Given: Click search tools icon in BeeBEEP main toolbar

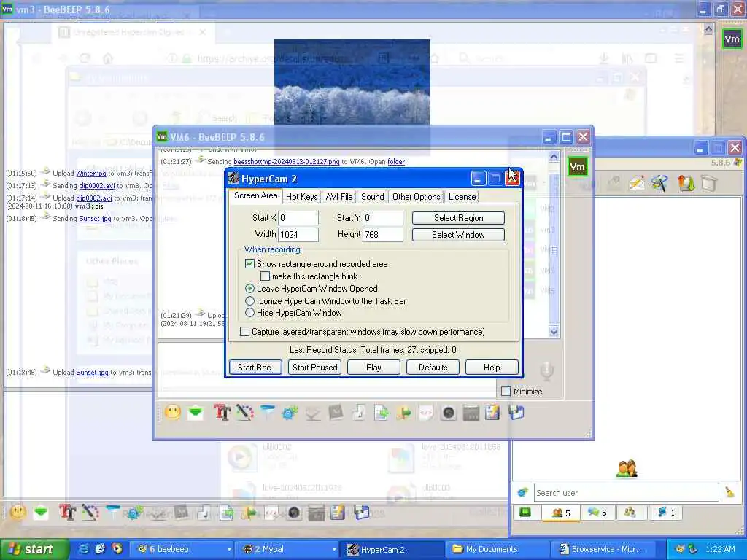Looking at the screenshot, I should click(660, 183).
